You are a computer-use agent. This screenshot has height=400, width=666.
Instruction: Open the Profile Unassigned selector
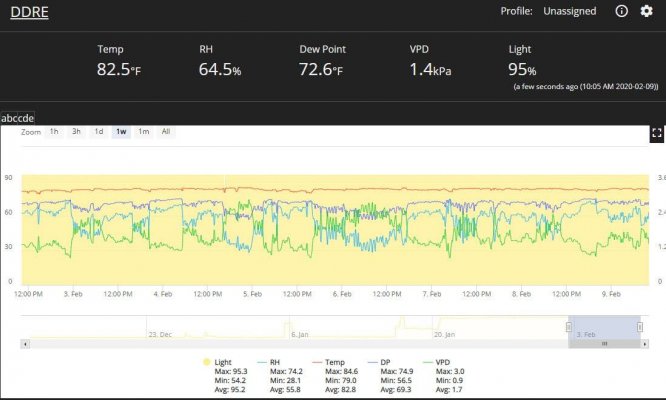(570, 11)
